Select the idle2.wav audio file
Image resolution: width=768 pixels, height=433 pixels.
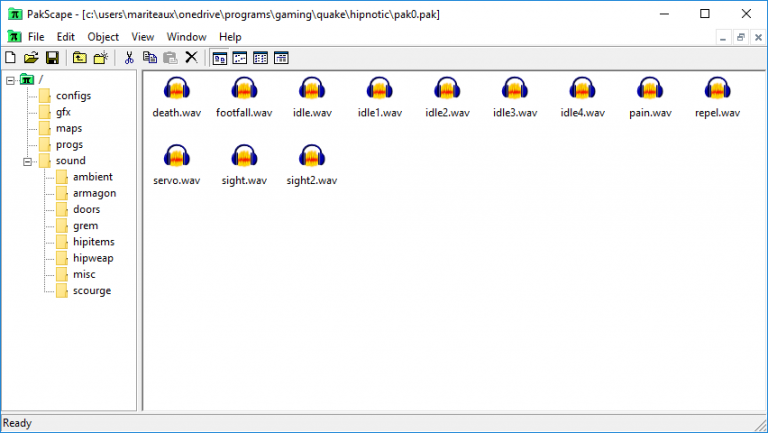coord(447,97)
